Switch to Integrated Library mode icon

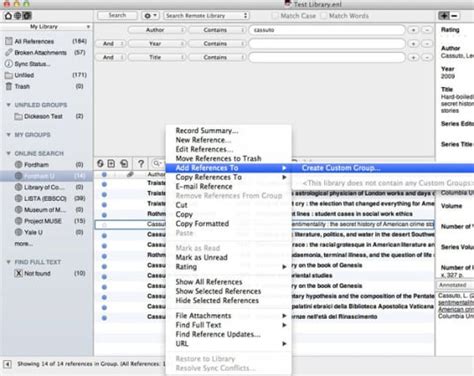click(27, 16)
